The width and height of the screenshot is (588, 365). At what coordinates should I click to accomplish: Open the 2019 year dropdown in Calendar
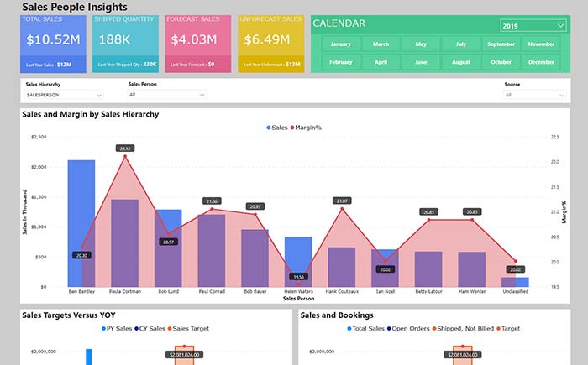533,26
